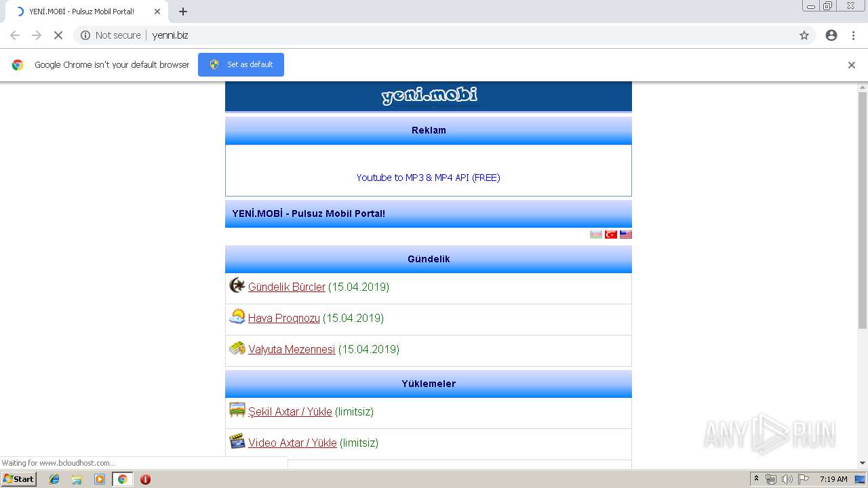The width and height of the screenshot is (868, 488).
Task: Click the (15.04.2019) date after Gündelik Bürcler
Action: [359, 287]
